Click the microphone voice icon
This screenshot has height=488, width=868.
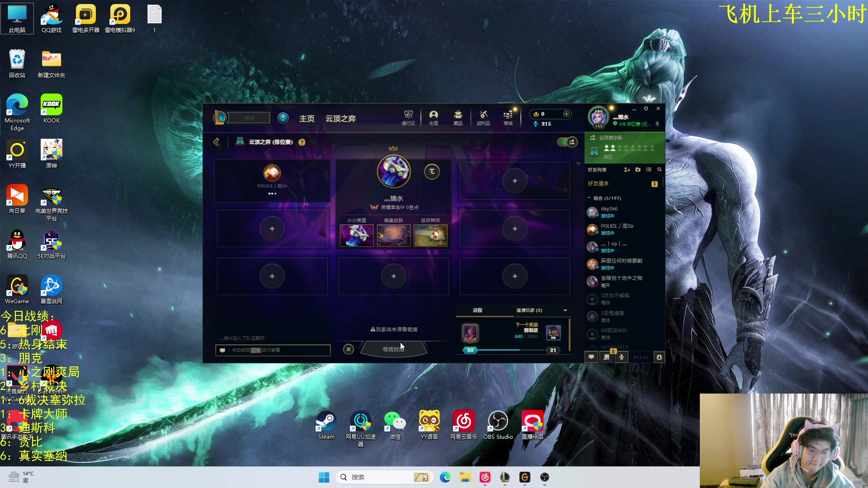point(622,357)
